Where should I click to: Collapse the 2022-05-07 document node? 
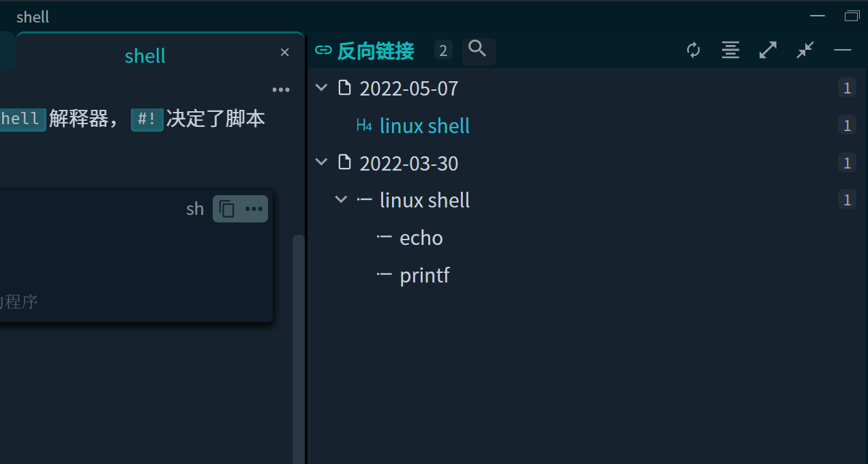point(321,87)
